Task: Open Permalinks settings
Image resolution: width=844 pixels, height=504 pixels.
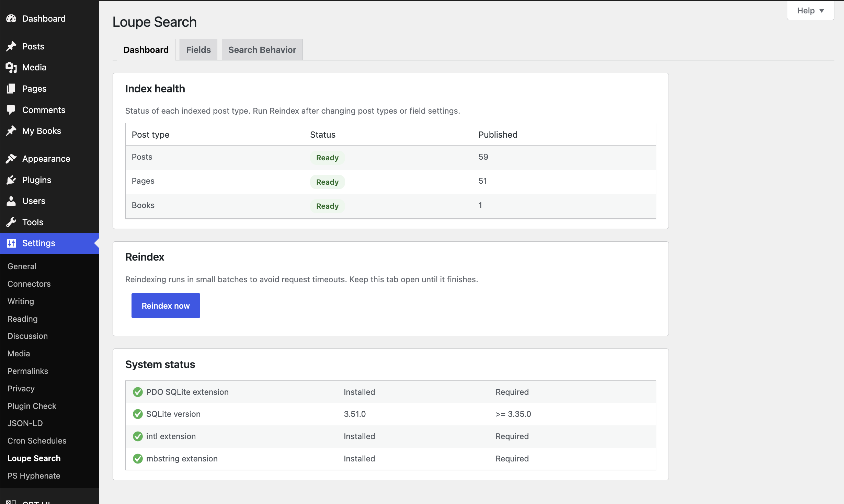Action: (28, 371)
